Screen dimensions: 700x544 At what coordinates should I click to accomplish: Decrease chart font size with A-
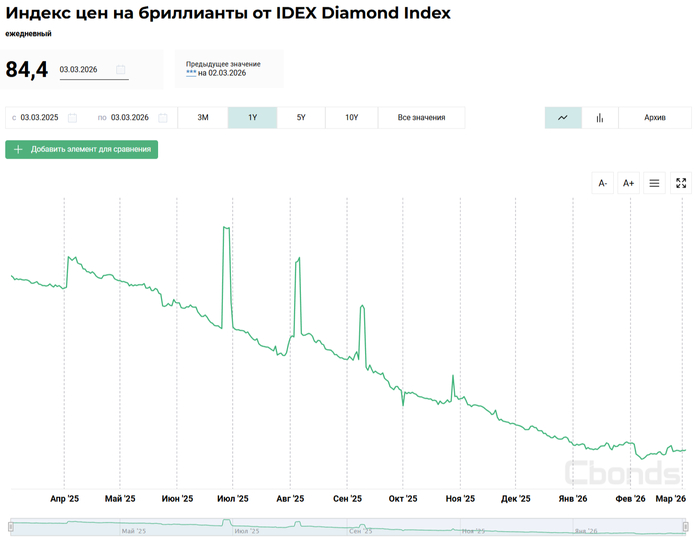point(603,183)
